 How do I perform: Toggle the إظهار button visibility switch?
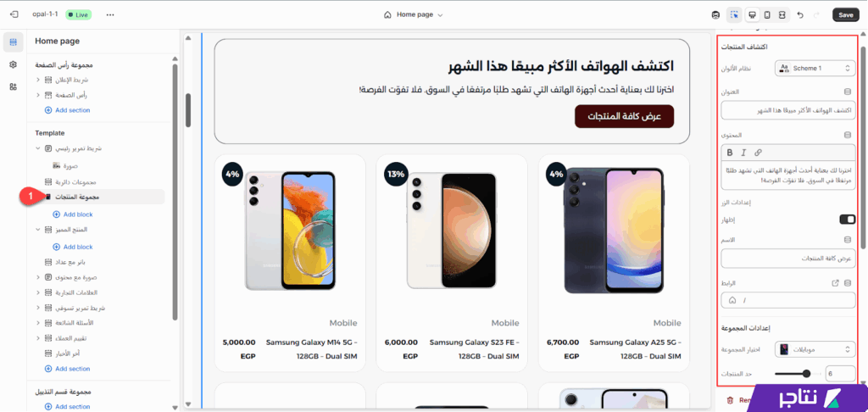pos(848,220)
